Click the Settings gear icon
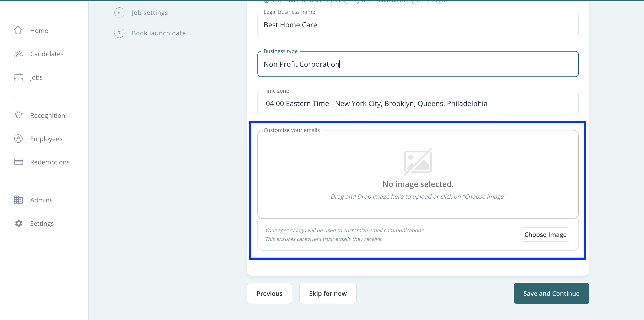Viewport: 644px width, 320px height. tap(18, 223)
